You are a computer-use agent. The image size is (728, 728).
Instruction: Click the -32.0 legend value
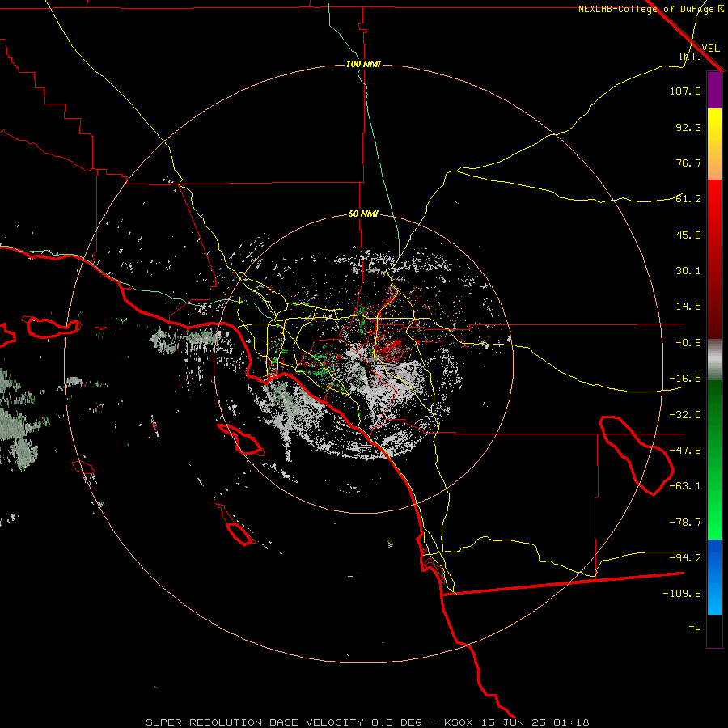[x=685, y=415]
